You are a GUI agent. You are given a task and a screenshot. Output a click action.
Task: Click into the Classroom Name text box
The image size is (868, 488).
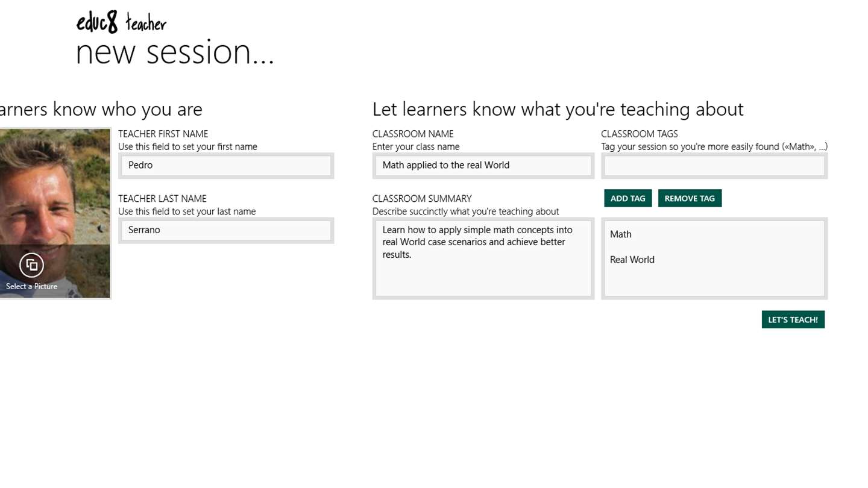click(x=483, y=166)
